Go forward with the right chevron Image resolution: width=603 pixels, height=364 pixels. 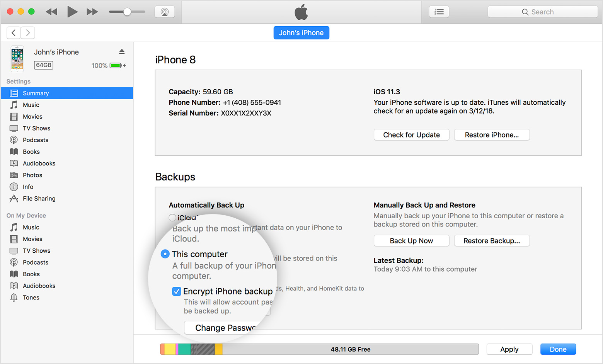28,33
